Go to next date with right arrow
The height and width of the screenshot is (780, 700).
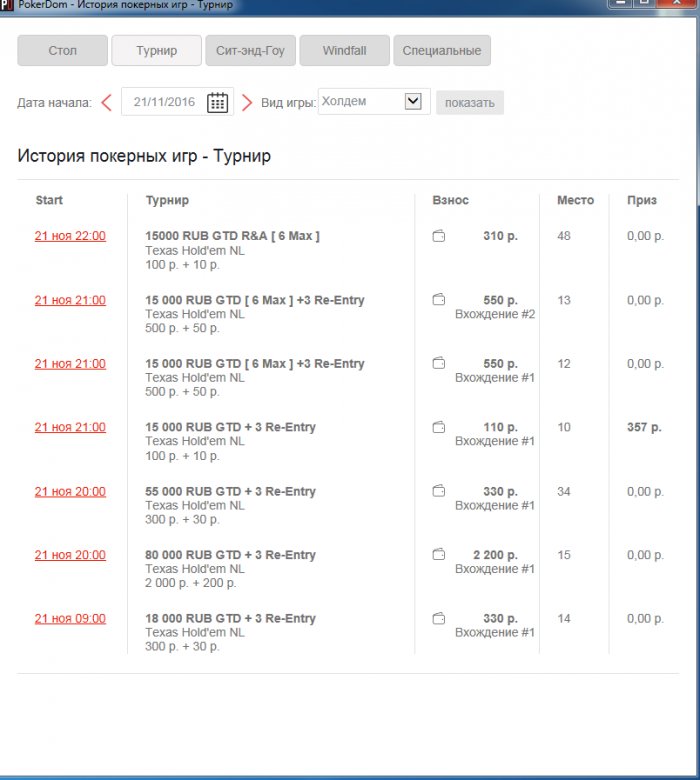pyautogui.click(x=247, y=102)
